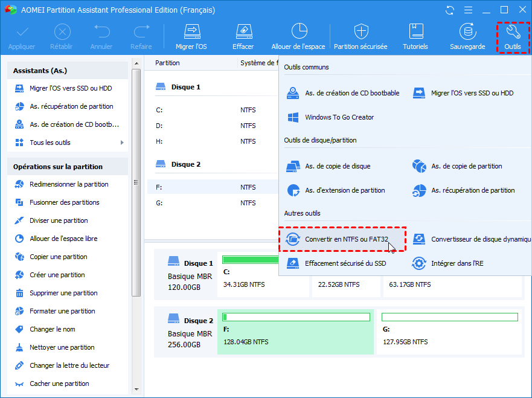Open As. d'extension de partition
This screenshot has height=398, width=532.
[x=336, y=190]
